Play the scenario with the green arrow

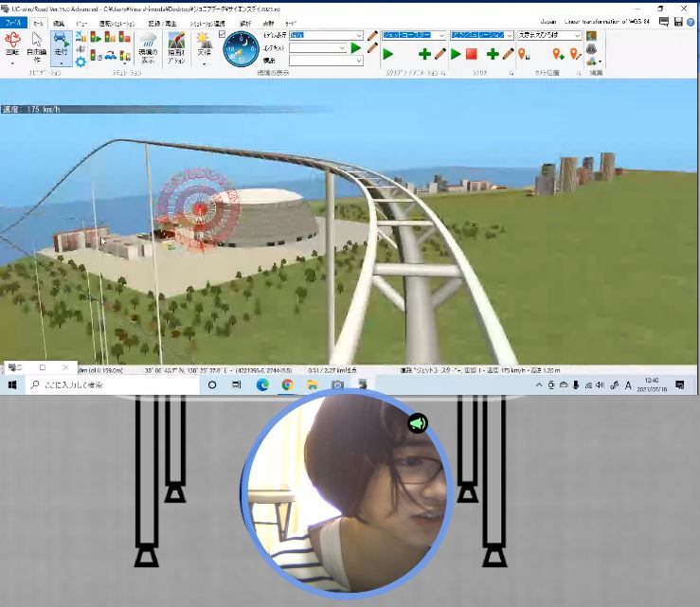click(x=456, y=55)
